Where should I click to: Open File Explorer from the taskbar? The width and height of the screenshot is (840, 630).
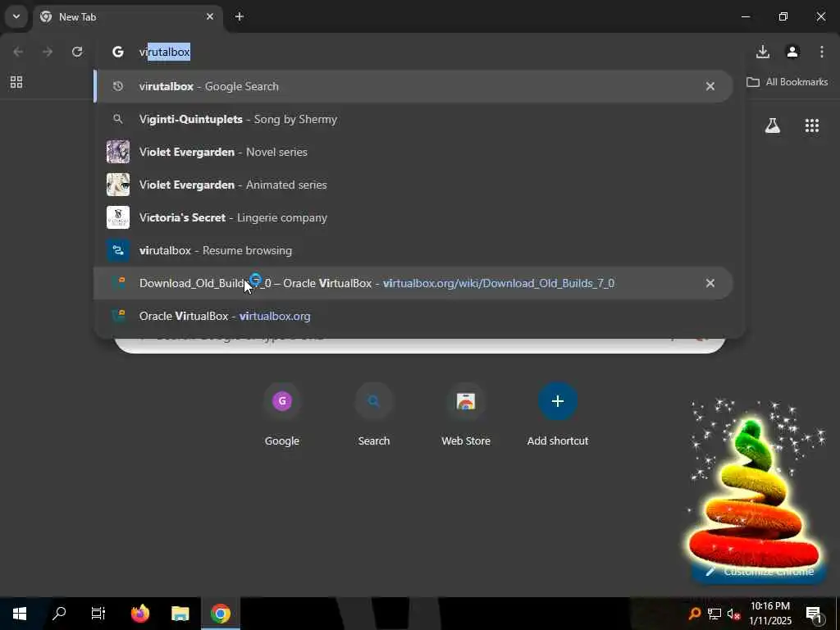[x=180, y=614]
